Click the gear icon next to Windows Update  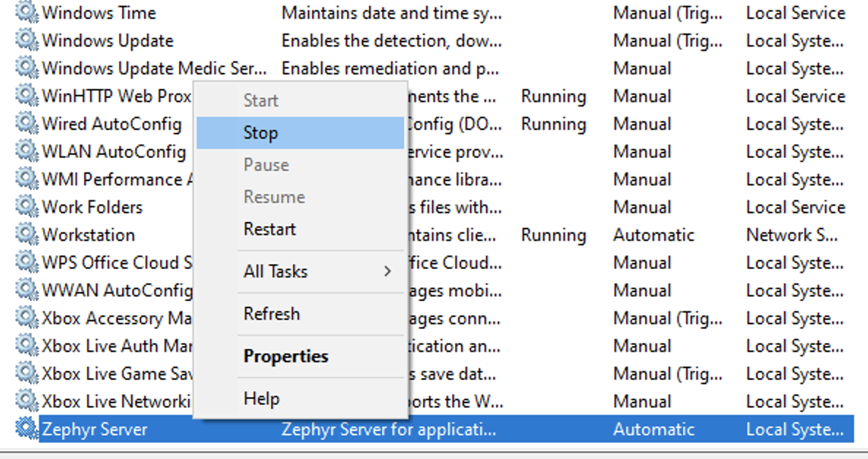26,40
